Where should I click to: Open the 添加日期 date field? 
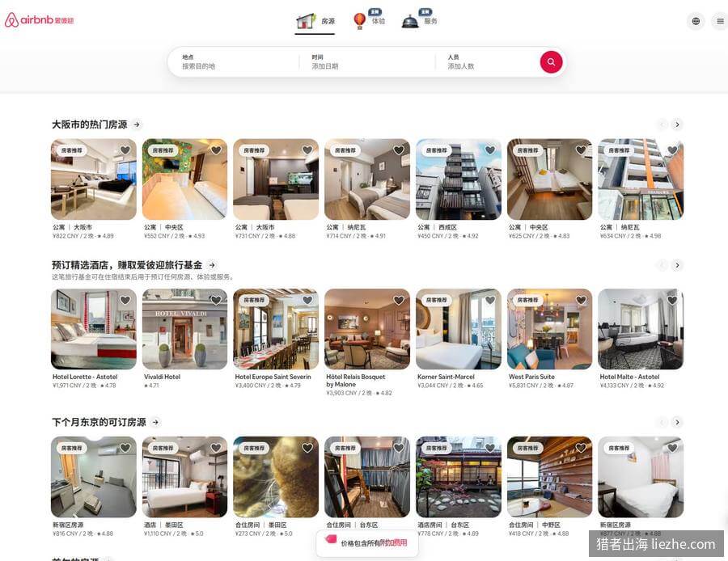pos(366,61)
